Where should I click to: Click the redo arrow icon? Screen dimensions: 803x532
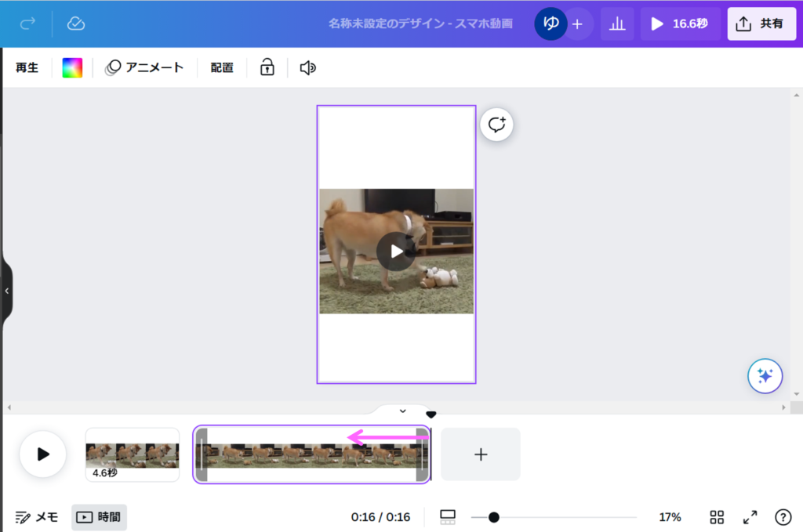pos(27,24)
